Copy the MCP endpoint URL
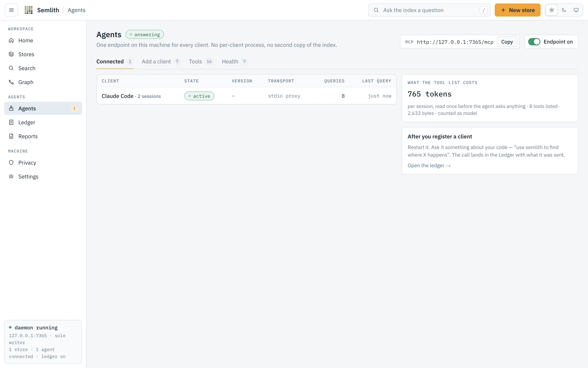 click(x=507, y=42)
